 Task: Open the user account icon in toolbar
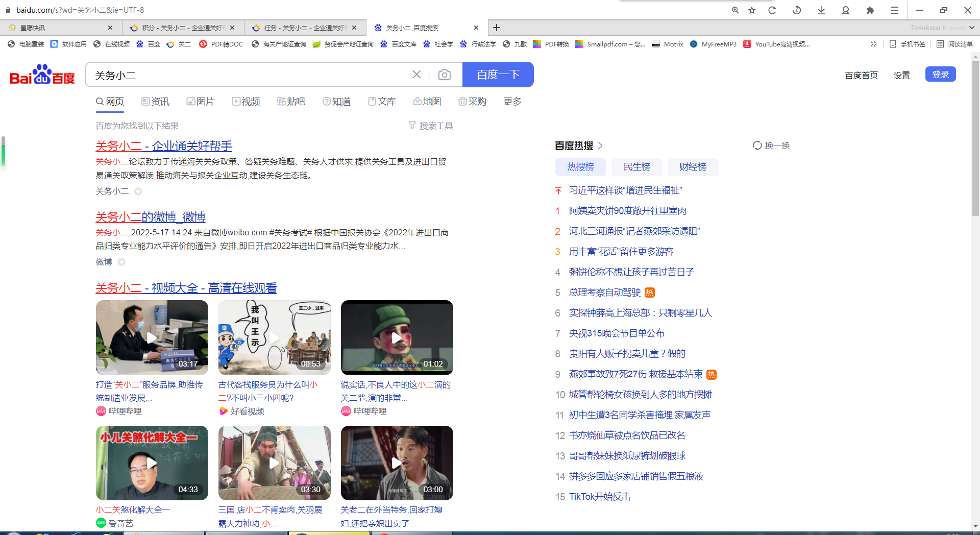coord(846,10)
